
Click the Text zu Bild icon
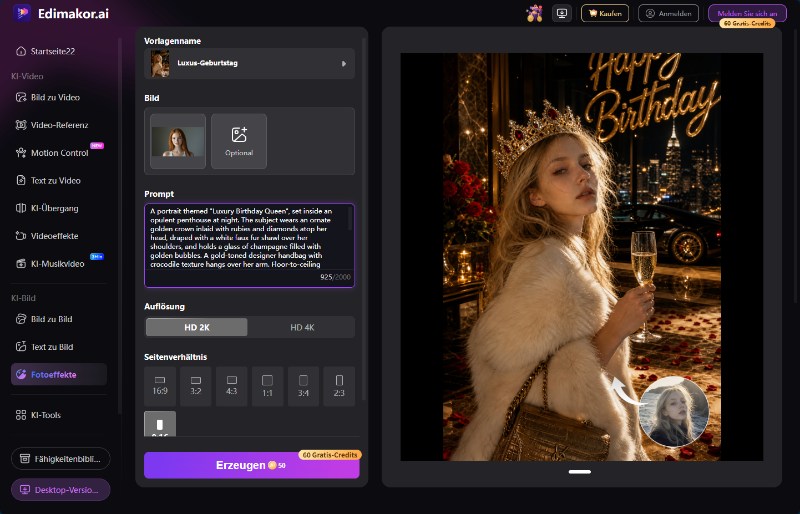point(21,347)
